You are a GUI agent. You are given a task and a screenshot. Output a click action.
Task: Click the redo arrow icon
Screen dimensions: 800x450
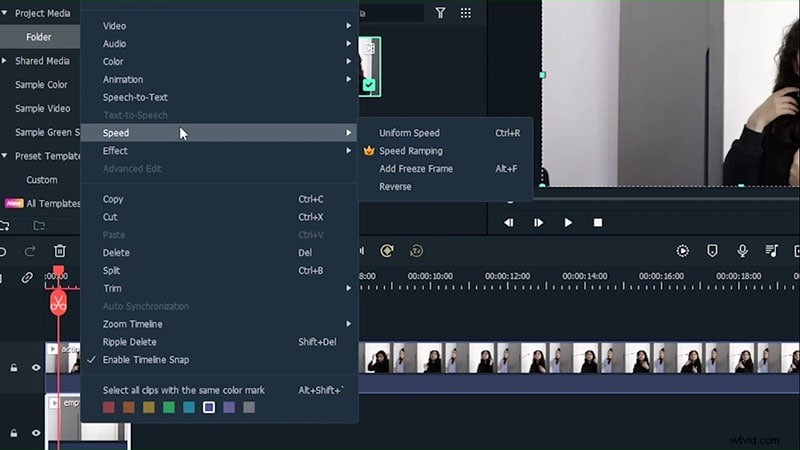30,251
